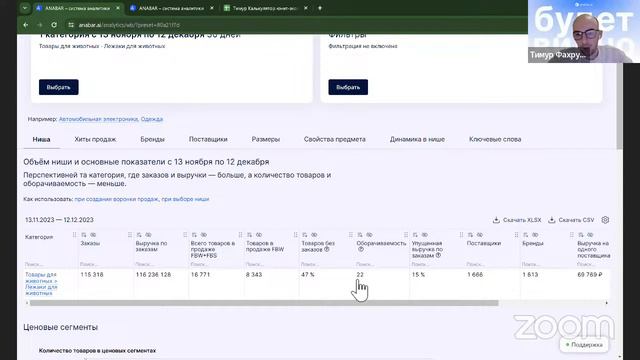Go back in the browser
Image resolution: width=640 pixels, height=360 pixels.
[x=26, y=25]
